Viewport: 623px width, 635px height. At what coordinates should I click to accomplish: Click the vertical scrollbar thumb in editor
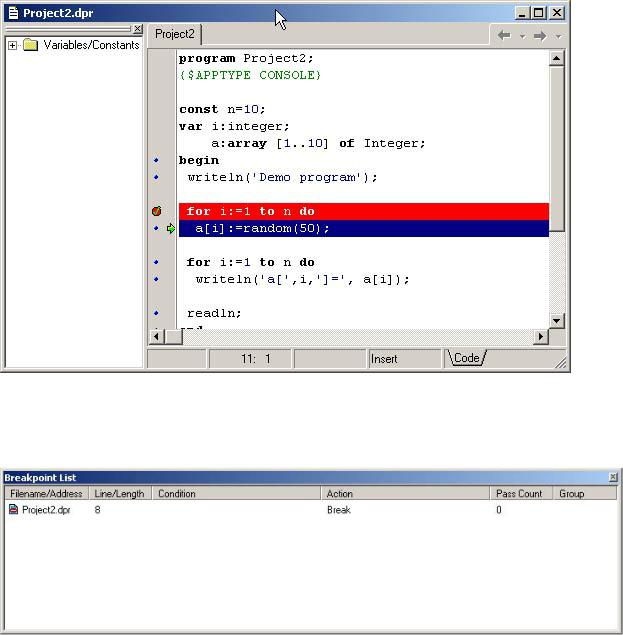557,149
